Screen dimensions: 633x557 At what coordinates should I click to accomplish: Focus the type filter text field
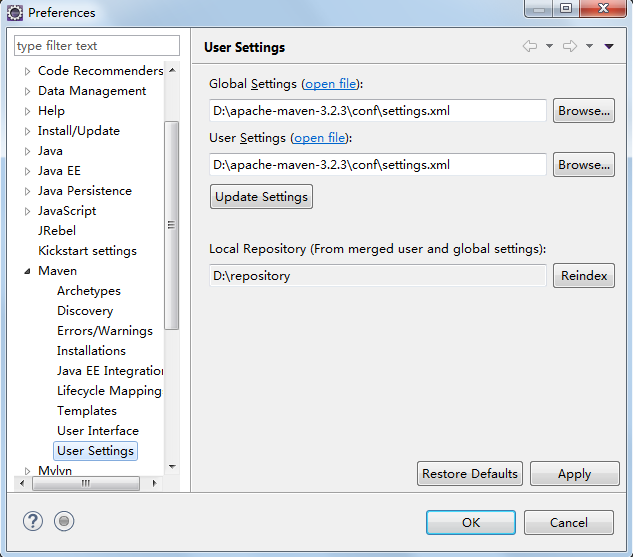tap(96, 46)
